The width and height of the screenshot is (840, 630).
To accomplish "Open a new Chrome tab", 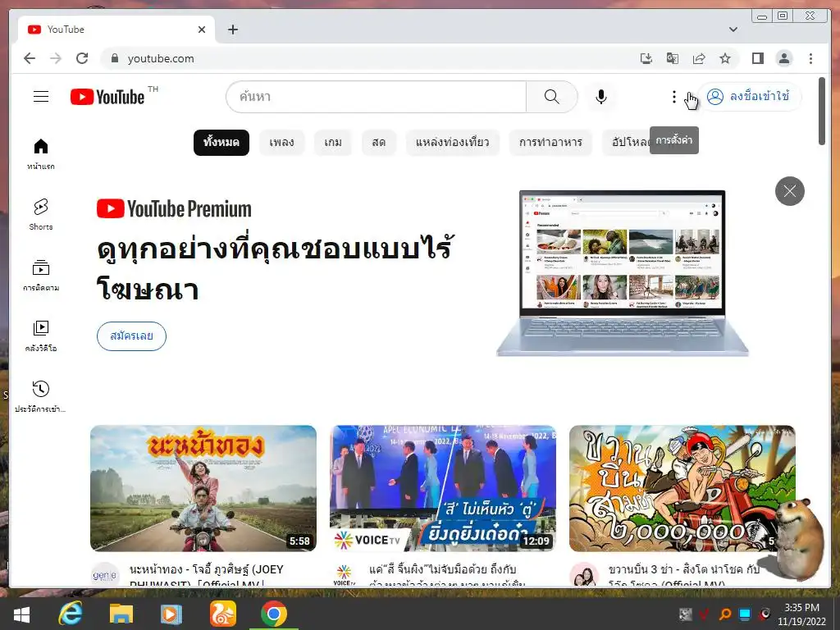I will [232, 30].
